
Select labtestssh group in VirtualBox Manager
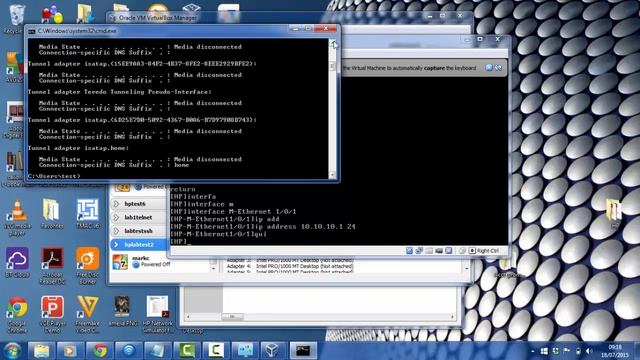138,231
